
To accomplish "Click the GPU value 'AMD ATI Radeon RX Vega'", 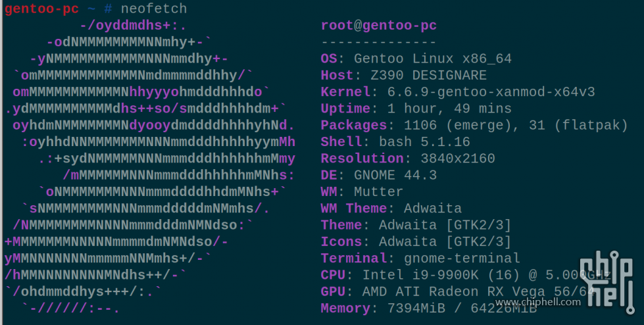I will (x=453, y=291).
